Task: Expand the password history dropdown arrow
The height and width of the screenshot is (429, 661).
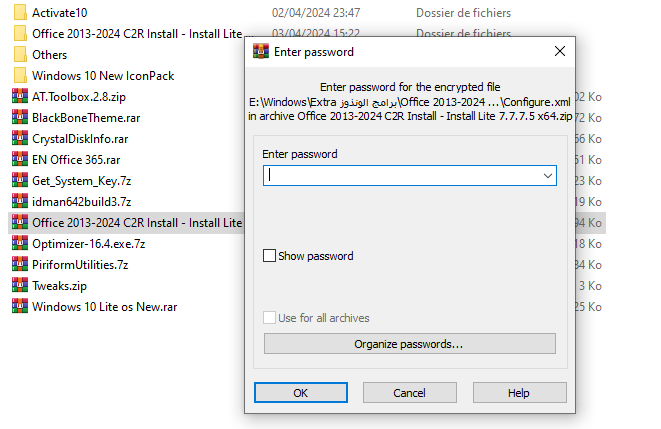Action: [x=548, y=176]
